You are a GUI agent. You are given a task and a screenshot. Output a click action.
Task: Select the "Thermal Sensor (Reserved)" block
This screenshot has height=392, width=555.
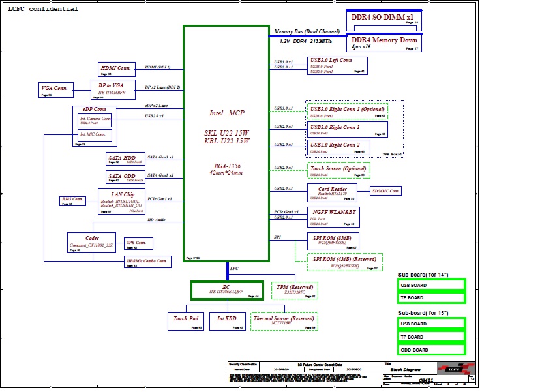click(x=284, y=322)
